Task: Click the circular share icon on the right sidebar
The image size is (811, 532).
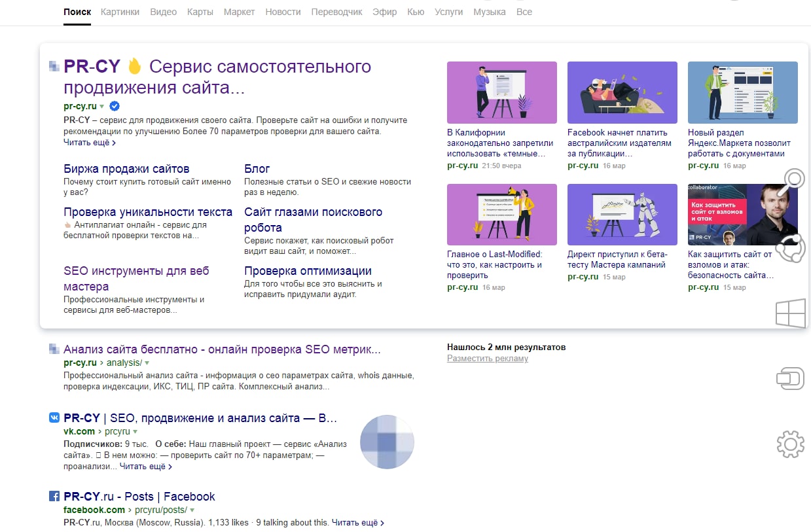Action: coord(790,248)
